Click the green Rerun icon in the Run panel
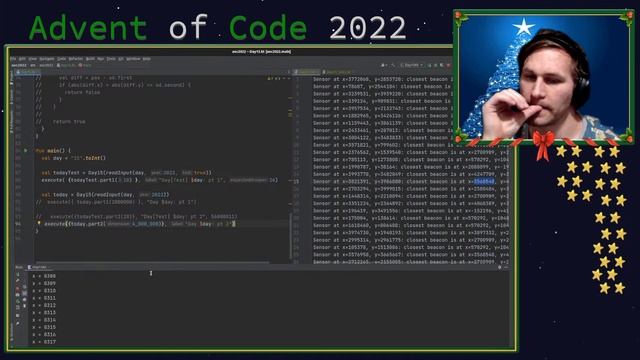640x360 pixels. 18,274
